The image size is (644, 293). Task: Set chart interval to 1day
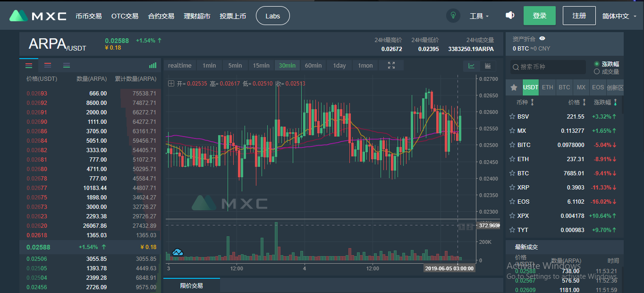tap(339, 65)
